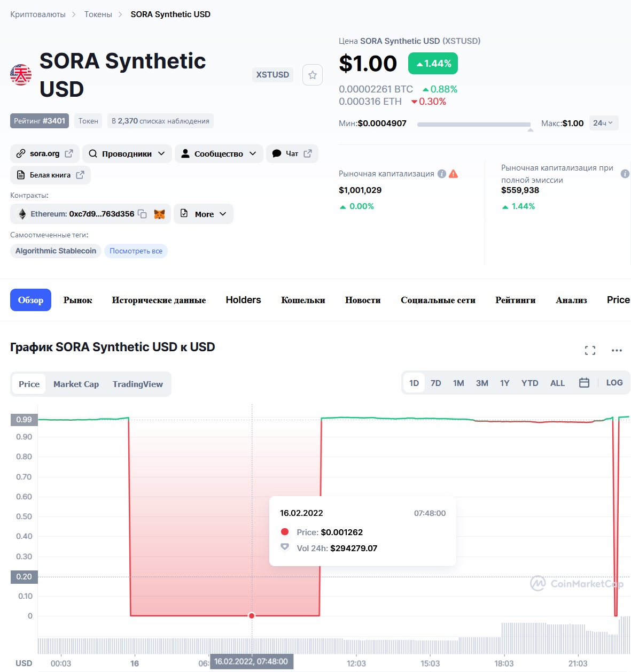Switch chart to Market Cap view

[76, 384]
